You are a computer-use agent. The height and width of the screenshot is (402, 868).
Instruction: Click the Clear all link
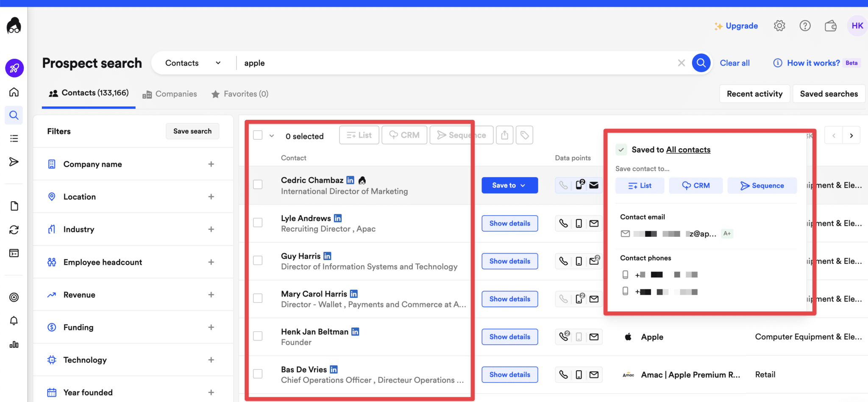(735, 63)
